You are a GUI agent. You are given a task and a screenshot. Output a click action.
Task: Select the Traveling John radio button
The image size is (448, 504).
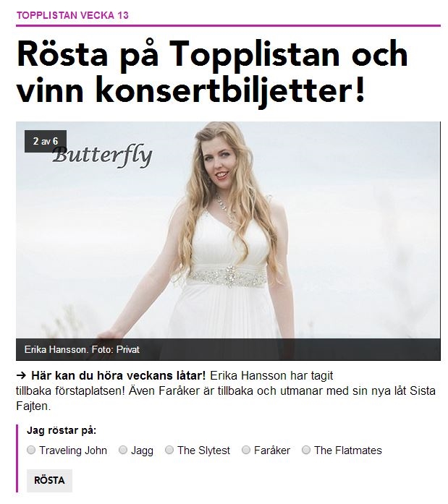coord(31,450)
